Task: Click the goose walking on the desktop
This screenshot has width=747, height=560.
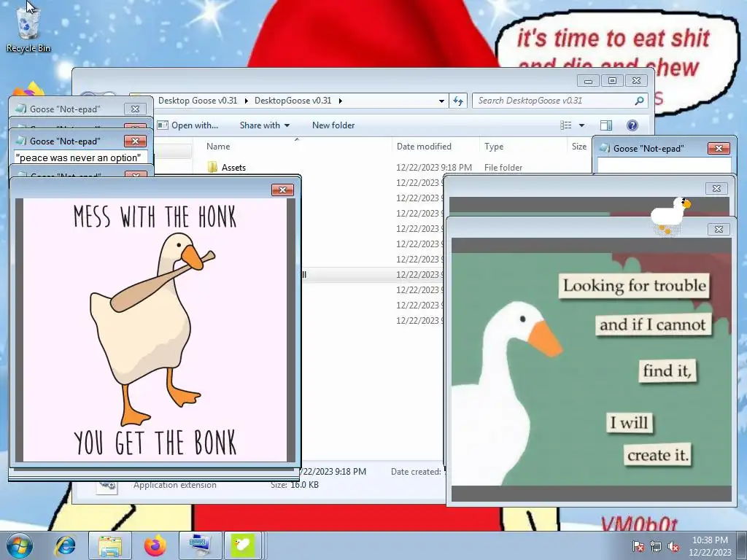Action: [670, 215]
